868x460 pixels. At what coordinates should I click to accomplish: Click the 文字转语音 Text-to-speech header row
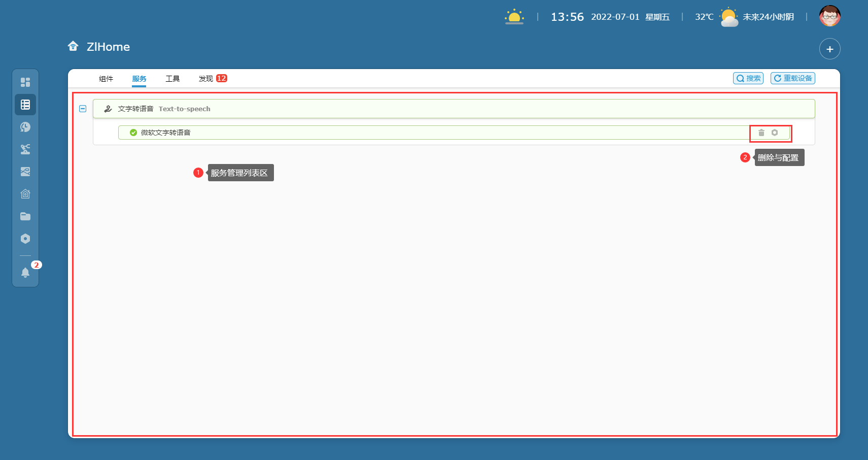tap(454, 109)
